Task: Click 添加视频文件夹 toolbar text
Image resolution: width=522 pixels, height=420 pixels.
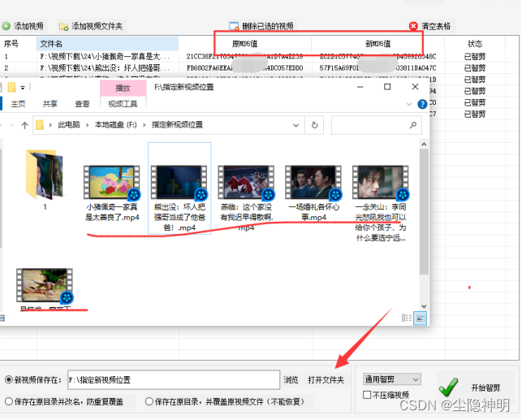Action: [97, 26]
